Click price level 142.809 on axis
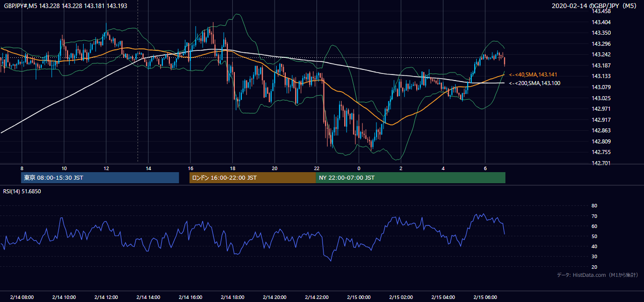 (601, 141)
